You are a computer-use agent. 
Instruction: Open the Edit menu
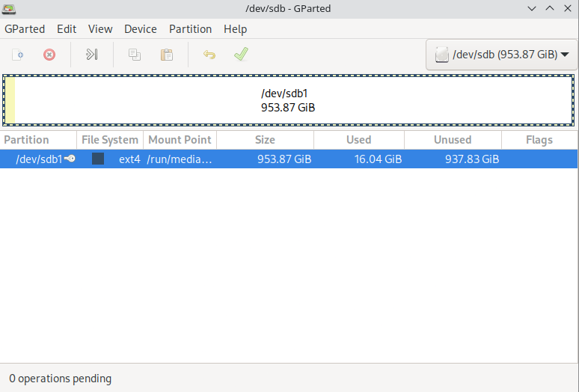67,28
